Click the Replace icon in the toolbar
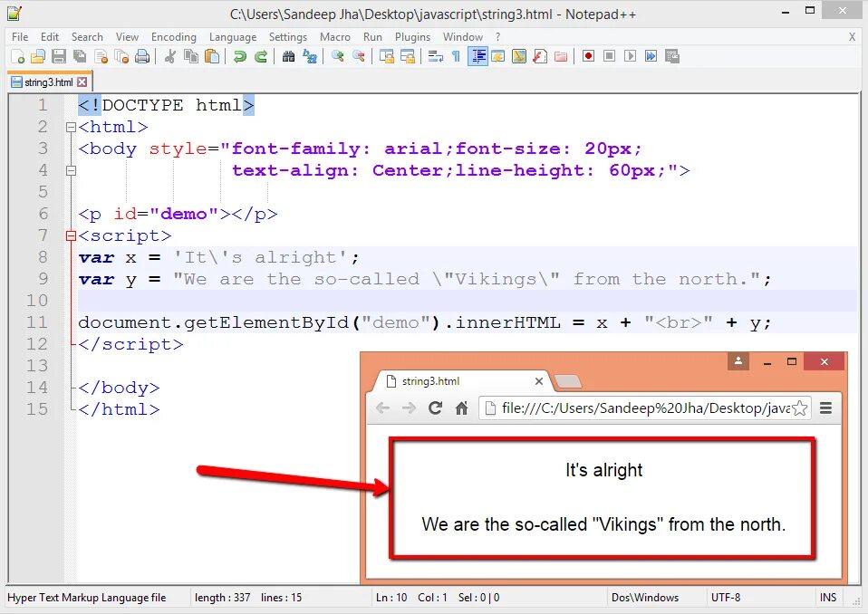The height and width of the screenshot is (614, 868). coord(310,56)
